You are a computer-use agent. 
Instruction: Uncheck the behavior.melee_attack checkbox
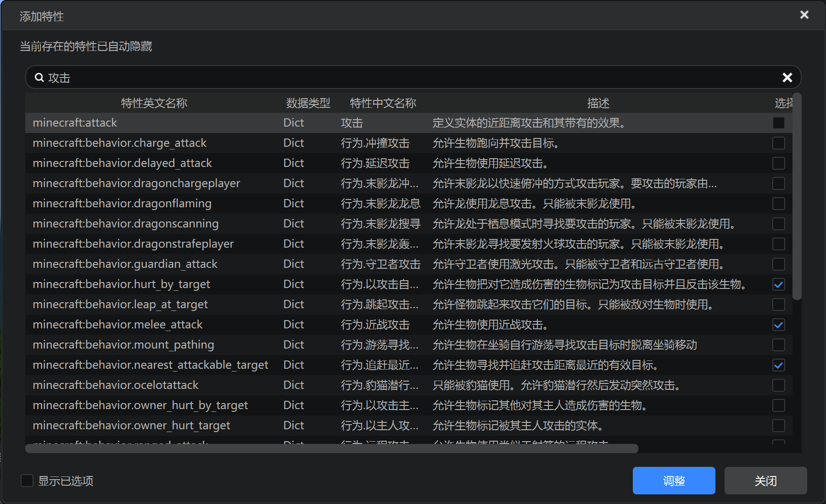point(778,325)
